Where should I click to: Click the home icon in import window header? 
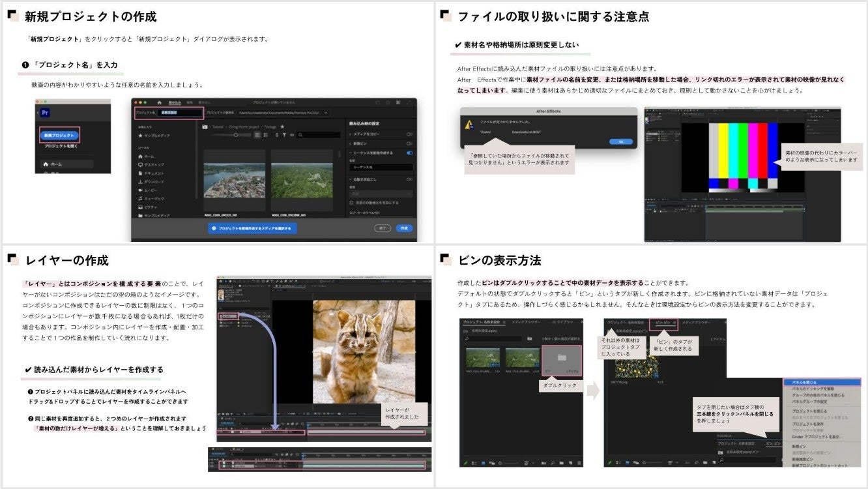pos(159,102)
